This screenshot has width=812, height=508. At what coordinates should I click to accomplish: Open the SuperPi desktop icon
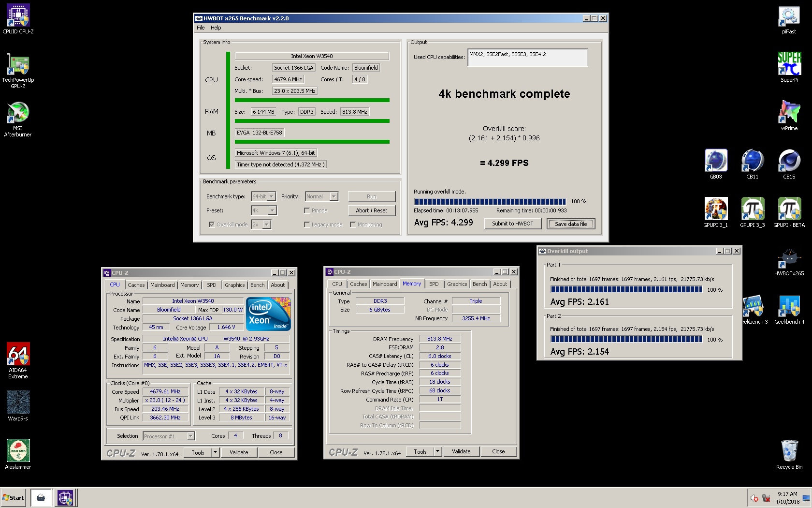point(789,67)
